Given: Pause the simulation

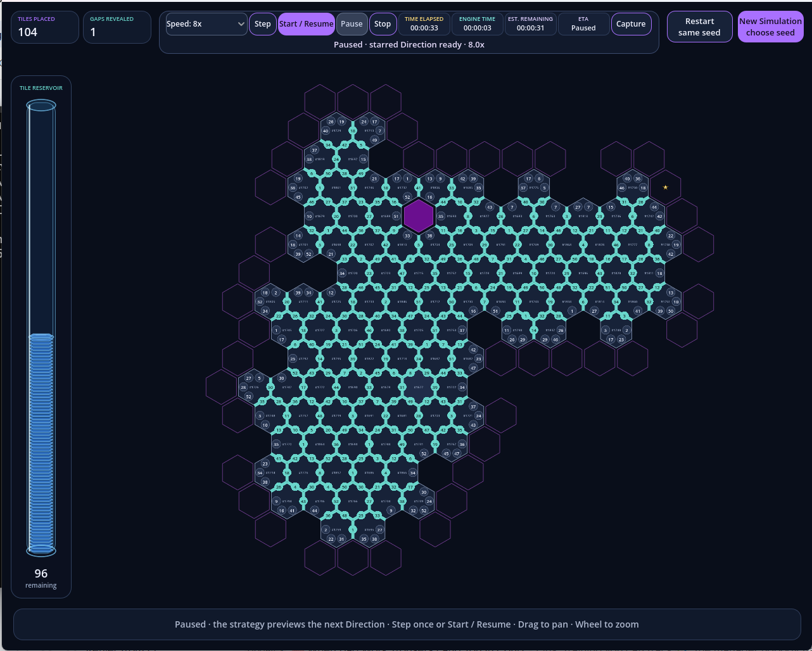Looking at the screenshot, I should 352,24.
